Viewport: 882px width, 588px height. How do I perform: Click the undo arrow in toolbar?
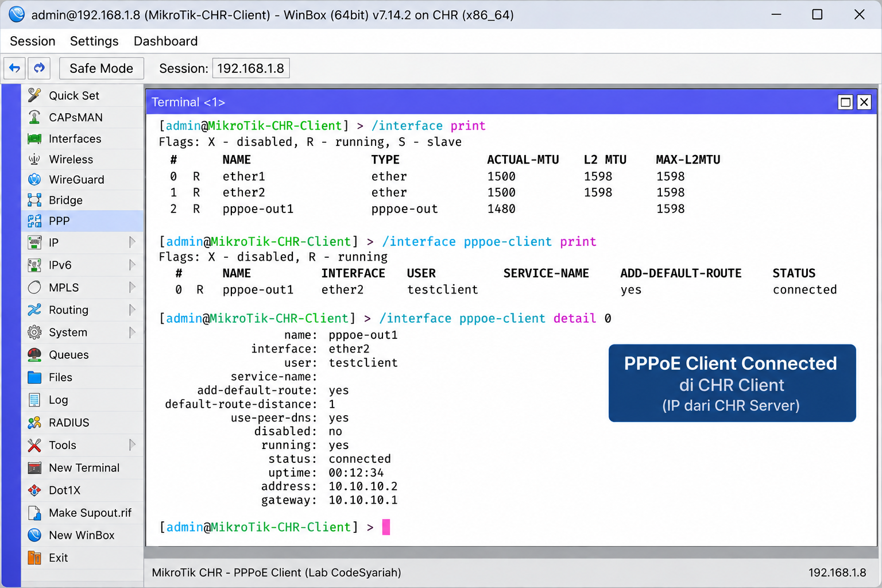(x=15, y=68)
